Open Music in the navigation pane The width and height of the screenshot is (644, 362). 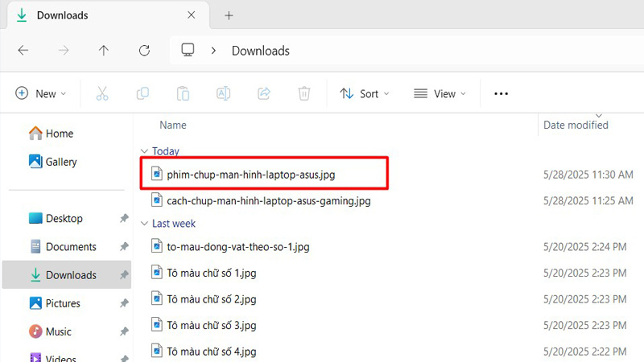click(x=50, y=331)
